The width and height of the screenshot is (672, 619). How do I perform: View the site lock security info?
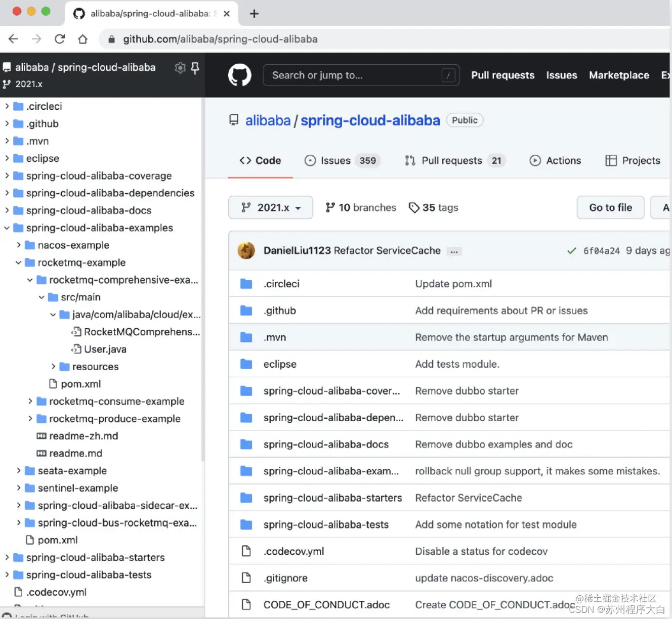(111, 39)
